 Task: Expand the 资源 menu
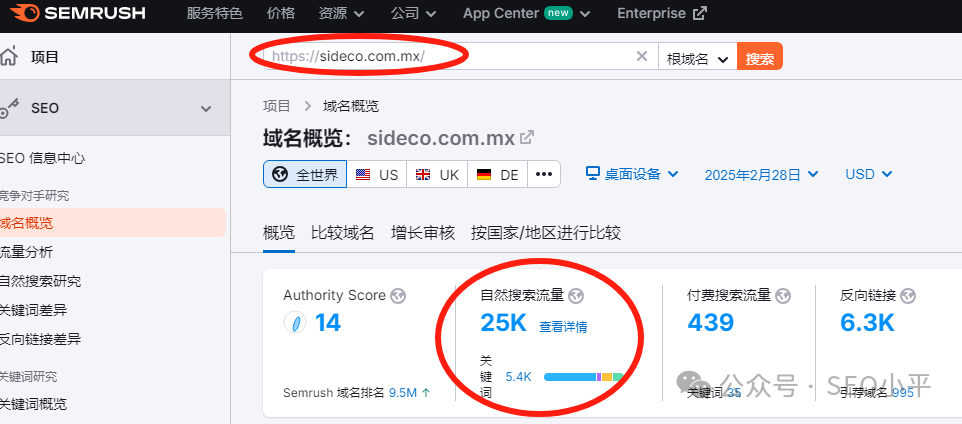point(342,13)
